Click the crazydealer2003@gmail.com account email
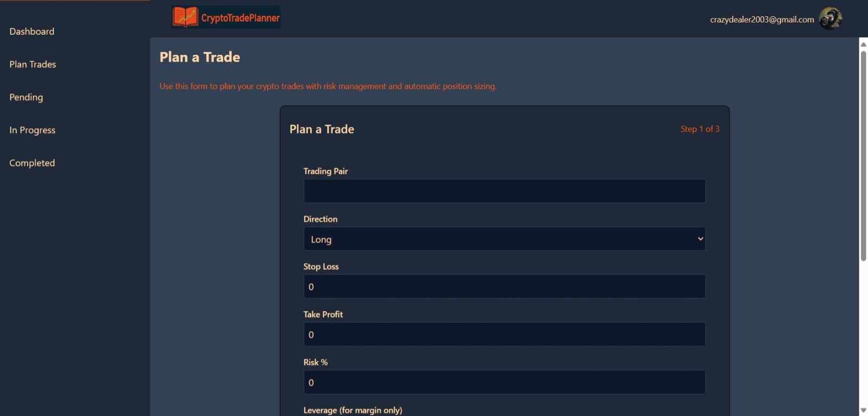This screenshot has width=868, height=416. coord(762,20)
